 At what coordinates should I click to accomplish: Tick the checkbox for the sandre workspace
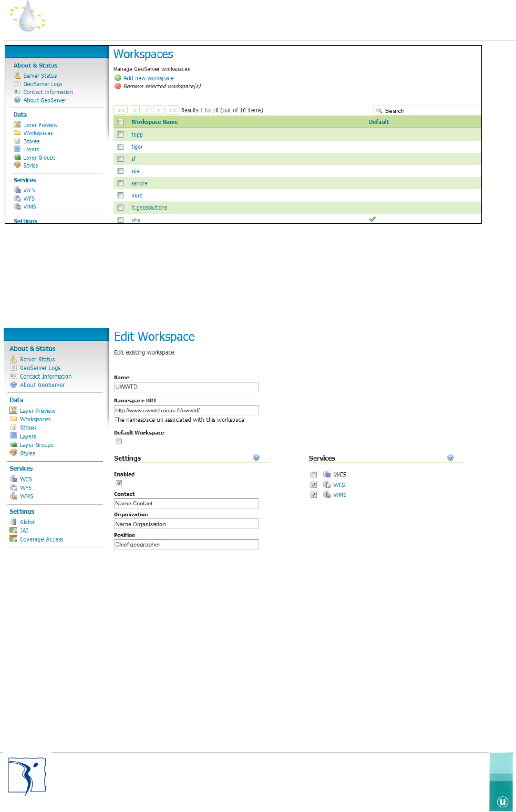(x=120, y=183)
